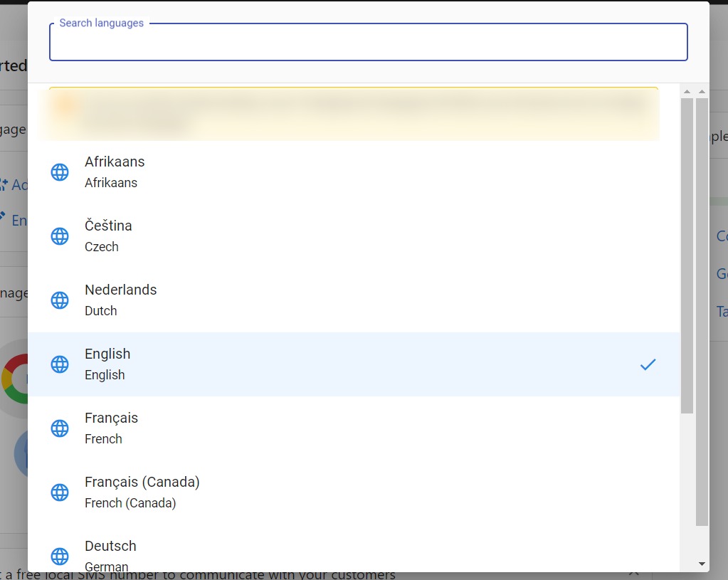Screen dimensions: 728x580
Task: Dismiss the SMS number banner with the X
Action: tap(634, 573)
